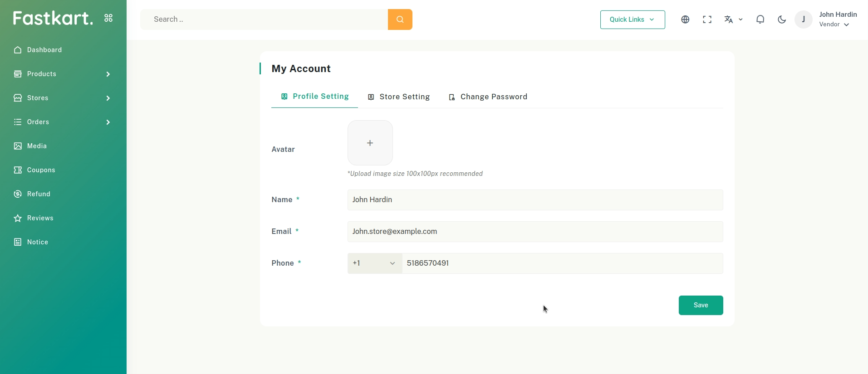
Task: Open Coupons from the sidebar
Action: (x=41, y=170)
